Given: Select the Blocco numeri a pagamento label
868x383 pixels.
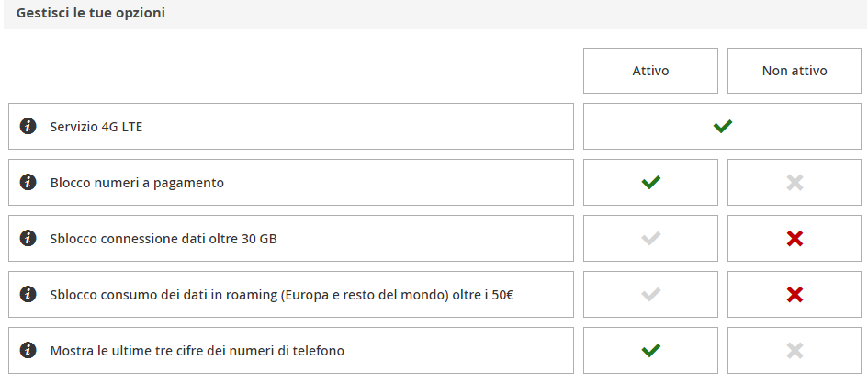Looking at the screenshot, I should tap(137, 183).
